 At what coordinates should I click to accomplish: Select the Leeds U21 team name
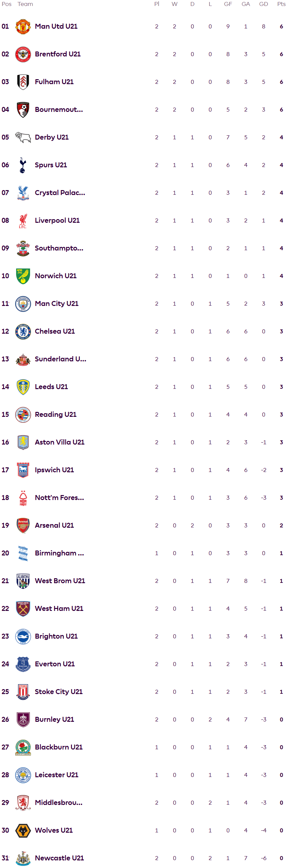tap(51, 387)
